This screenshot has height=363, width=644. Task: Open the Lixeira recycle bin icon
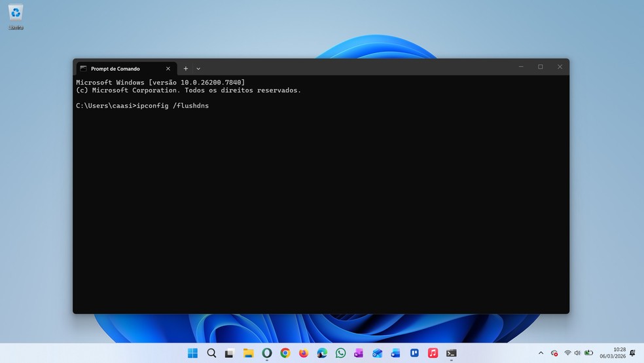(16, 17)
